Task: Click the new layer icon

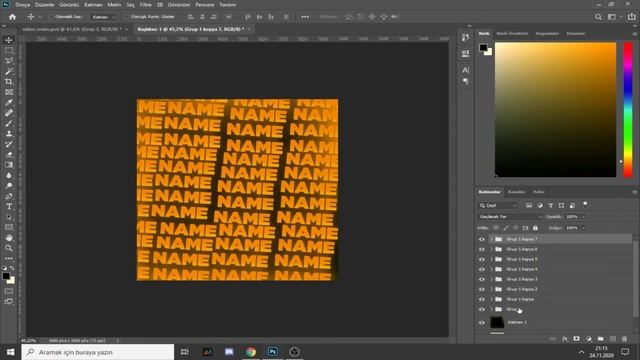Action: (x=613, y=339)
